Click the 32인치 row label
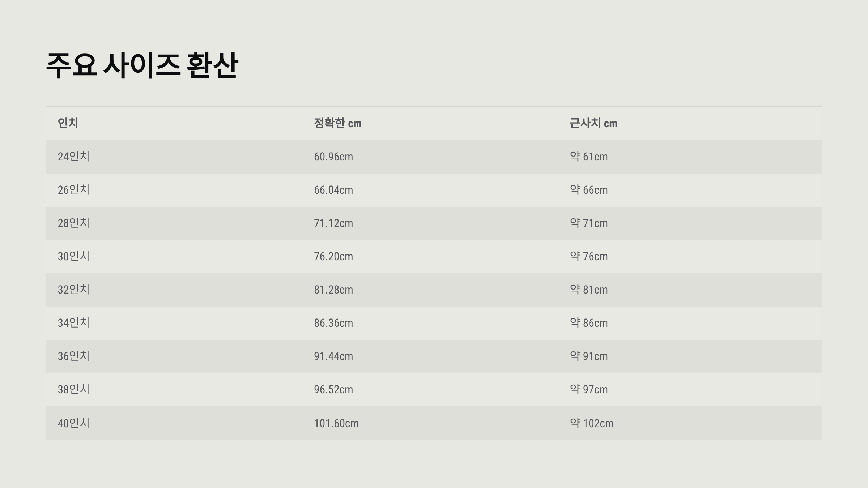Viewport: 868px width, 488px height. tap(74, 290)
